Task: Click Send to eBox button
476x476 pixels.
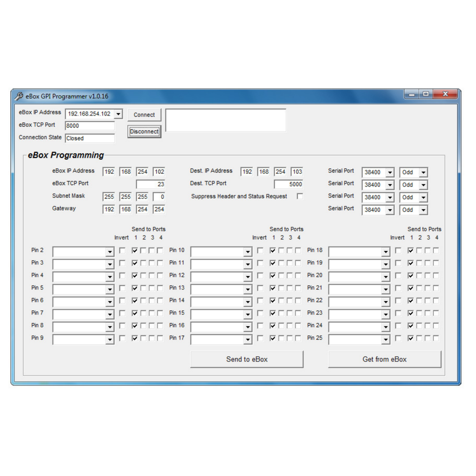Action: click(247, 359)
